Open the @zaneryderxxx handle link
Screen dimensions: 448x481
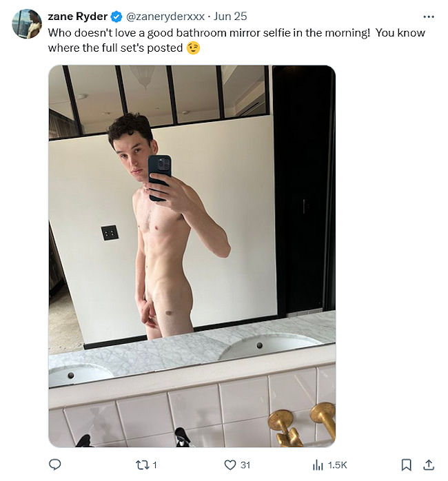click(165, 17)
